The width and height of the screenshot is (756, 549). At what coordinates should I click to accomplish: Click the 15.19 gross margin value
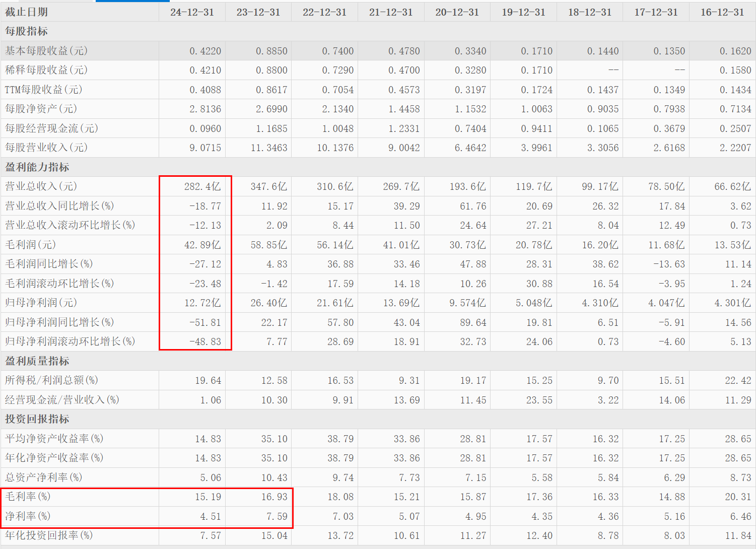[208, 497]
